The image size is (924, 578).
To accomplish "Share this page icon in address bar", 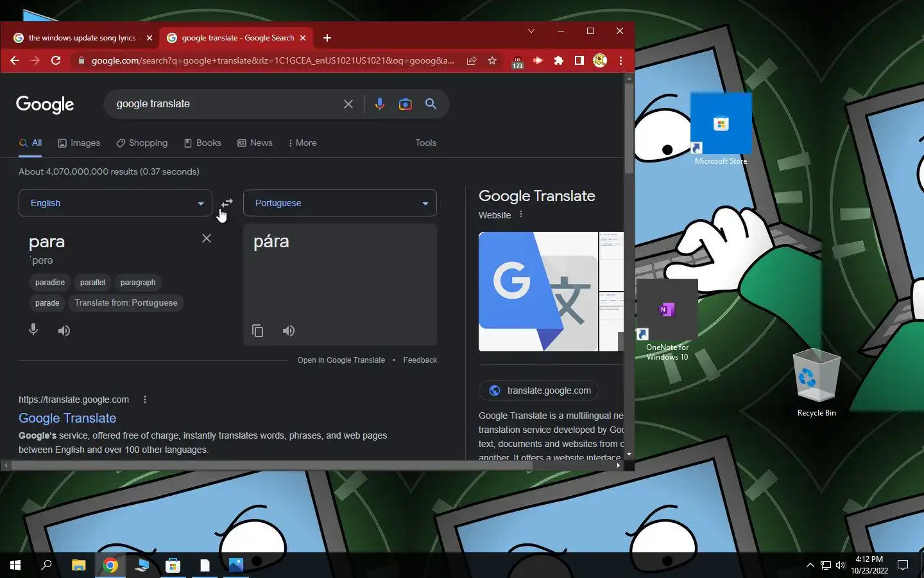I will point(472,60).
